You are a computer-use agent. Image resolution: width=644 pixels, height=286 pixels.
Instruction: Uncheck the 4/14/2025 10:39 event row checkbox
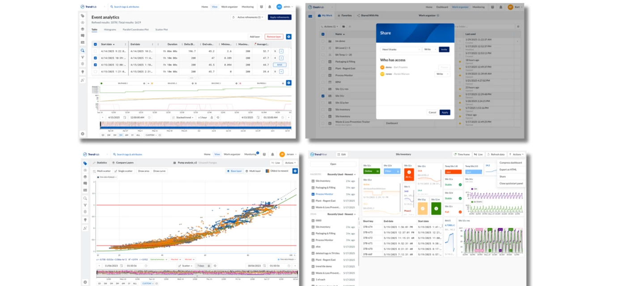coord(95,58)
